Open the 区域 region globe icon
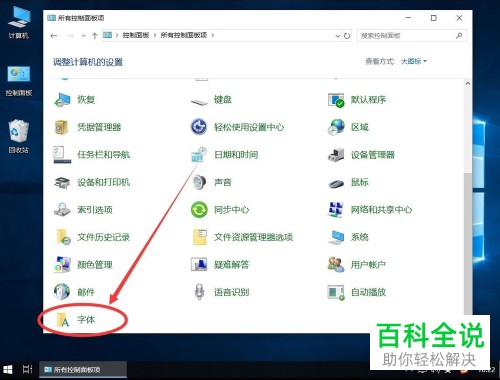Screen dimensions: 500x380 click(336, 127)
